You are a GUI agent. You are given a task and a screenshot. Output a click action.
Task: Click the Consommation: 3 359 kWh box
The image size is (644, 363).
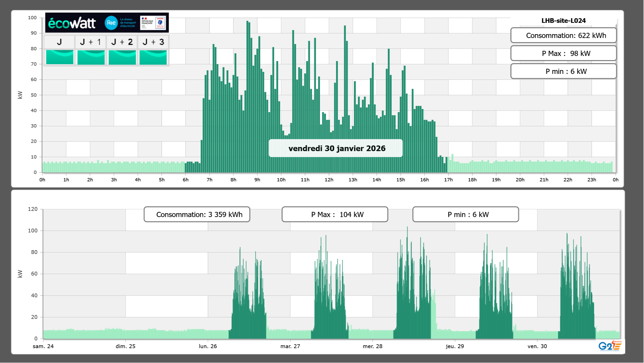coord(197,214)
